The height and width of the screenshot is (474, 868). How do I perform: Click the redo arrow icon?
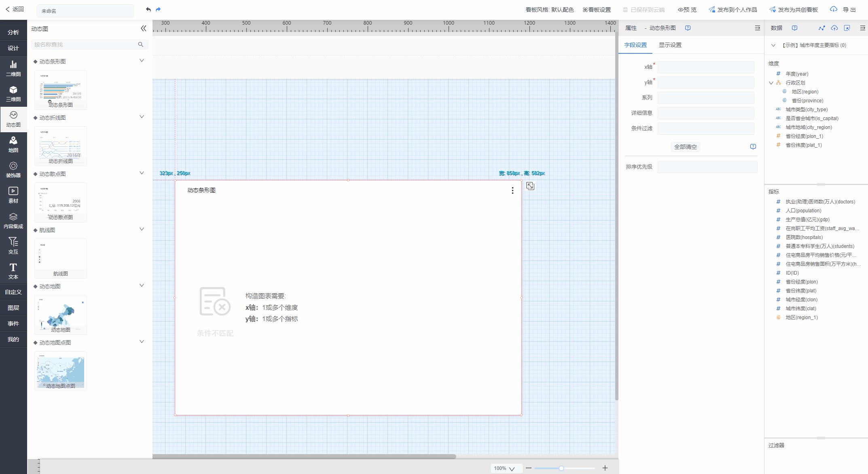pos(158,9)
